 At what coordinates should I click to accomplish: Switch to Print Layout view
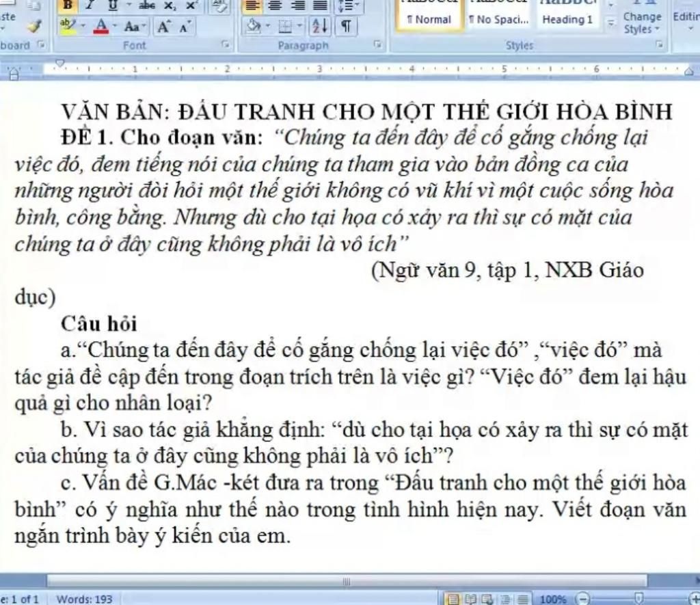tap(454, 600)
